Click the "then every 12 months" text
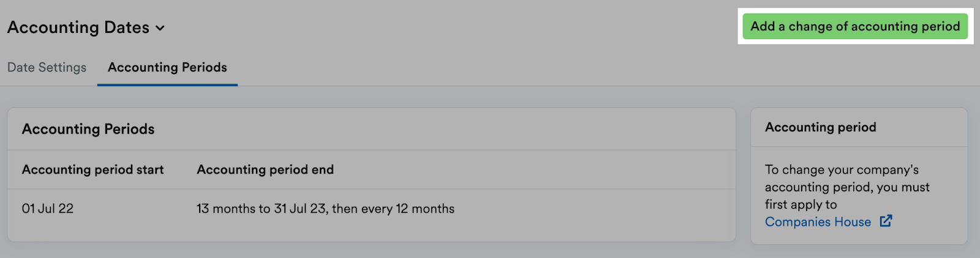Screen dimensions: 980x258 pyautogui.click(x=393, y=208)
